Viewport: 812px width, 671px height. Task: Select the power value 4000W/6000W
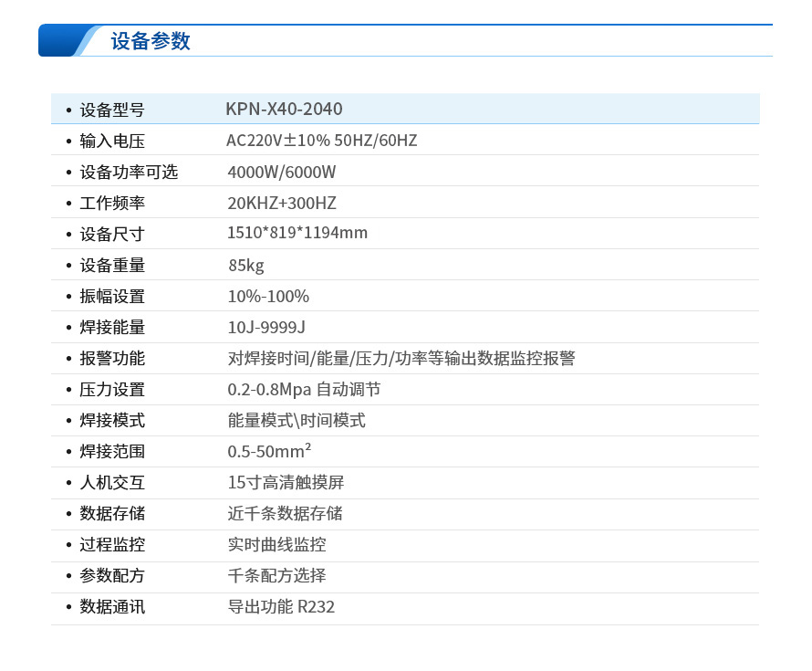tap(282, 172)
